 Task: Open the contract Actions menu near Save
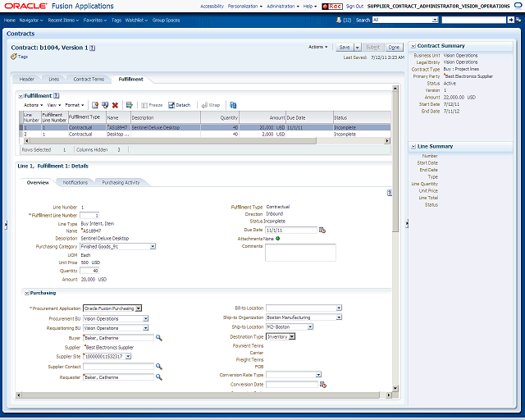318,47
